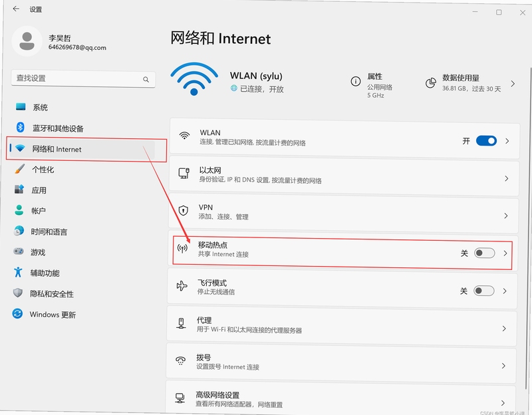The width and height of the screenshot is (532, 415).
Task: Click the data usage pie chart icon
Action: point(431,82)
